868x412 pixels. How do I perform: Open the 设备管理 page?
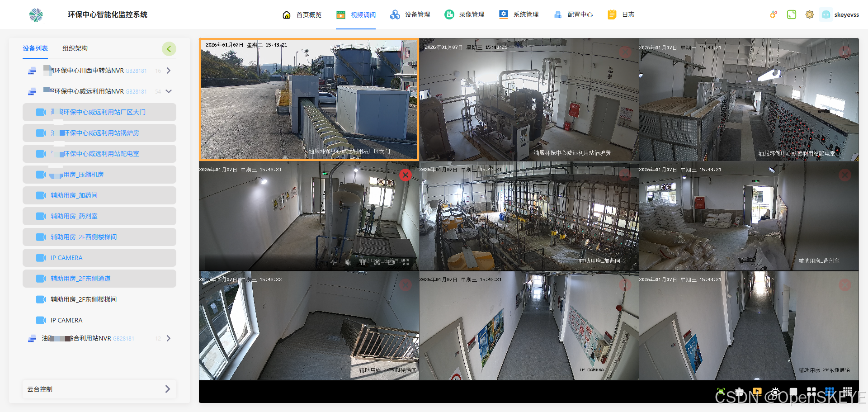410,14
